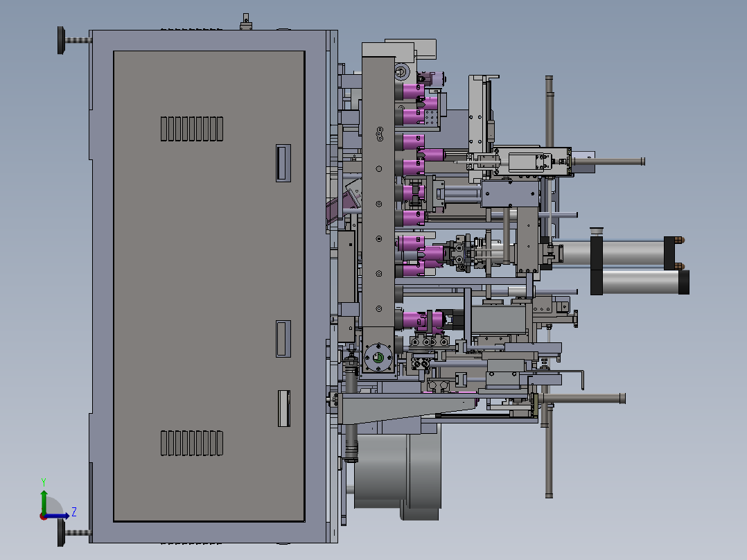Select the topmost recessed door handle
This screenshot has height=560, width=747.
(x=283, y=163)
